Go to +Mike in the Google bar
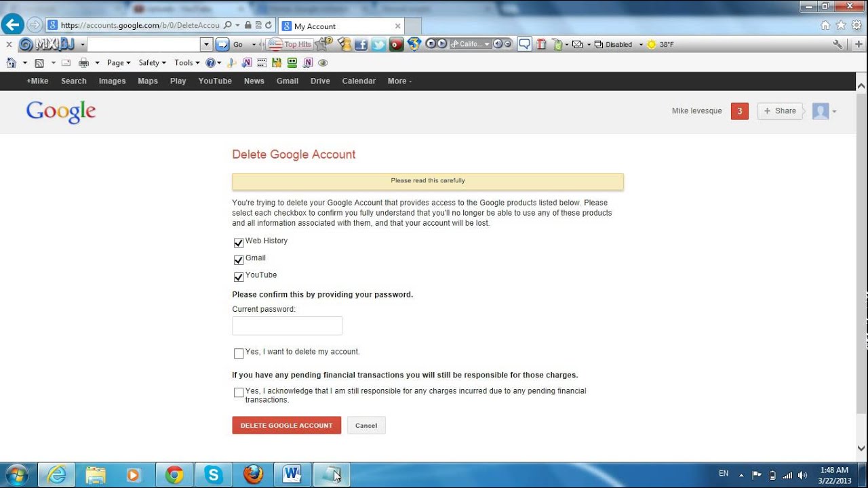This screenshot has height=488, width=868. 37,81
